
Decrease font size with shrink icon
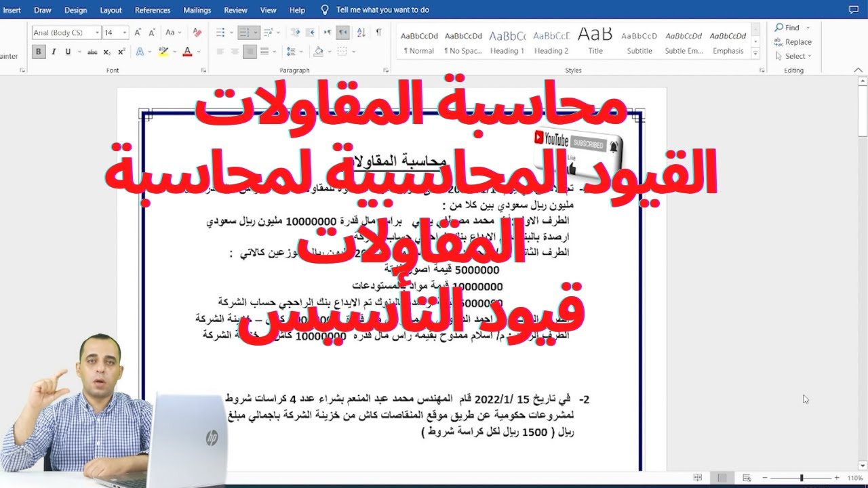153,32
